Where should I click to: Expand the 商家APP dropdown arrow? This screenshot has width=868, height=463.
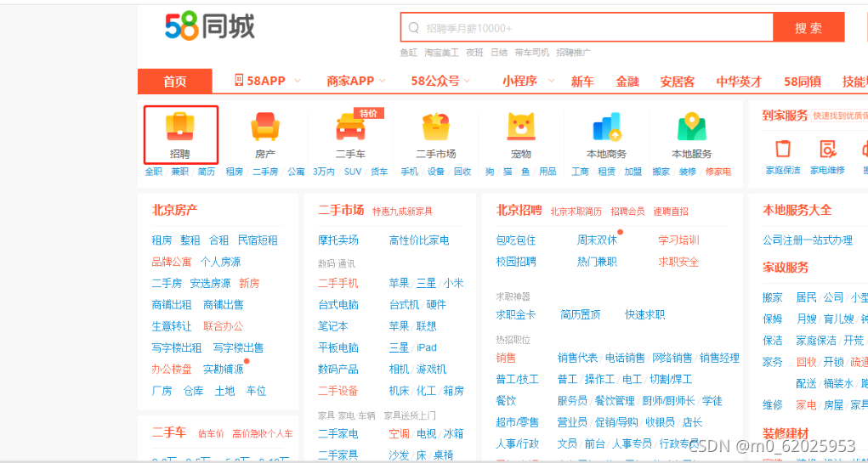pos(383,81)
